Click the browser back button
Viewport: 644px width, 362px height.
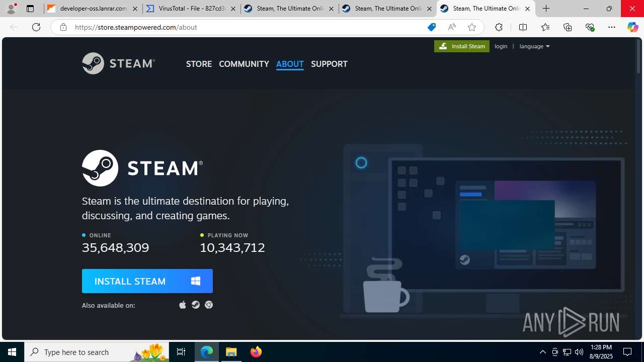click(x=14, y=27)
